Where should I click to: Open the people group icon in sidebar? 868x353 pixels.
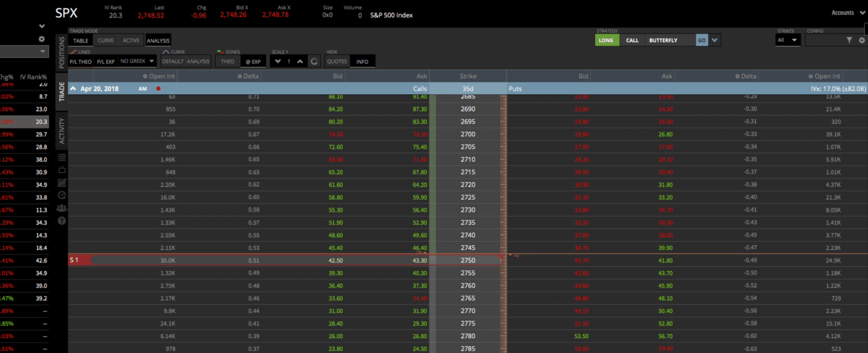(62, 208)
